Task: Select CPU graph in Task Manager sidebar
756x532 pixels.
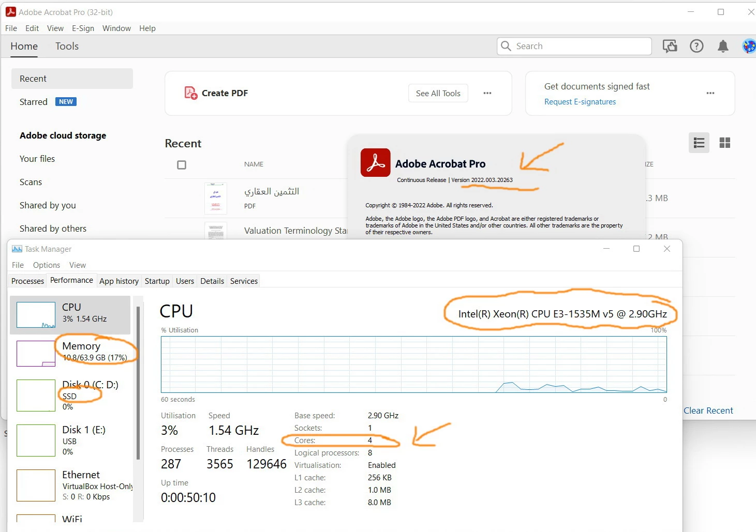Action: pos(36,315)
